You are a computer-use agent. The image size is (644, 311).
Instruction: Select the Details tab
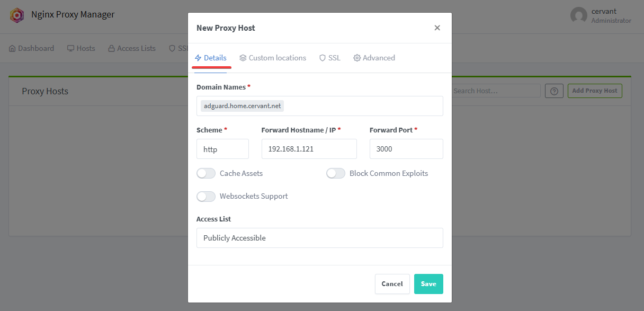pos(211,58)
